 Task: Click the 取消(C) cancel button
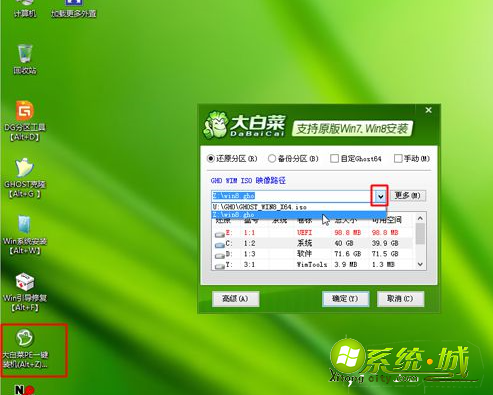(400, 299)
